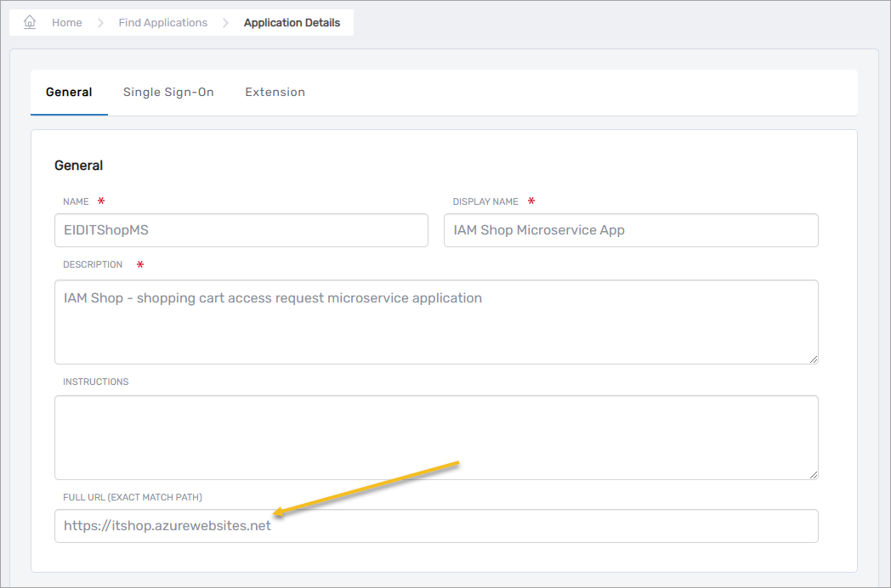Open the Extension tab
891x588 pixels.
[275, 92]
